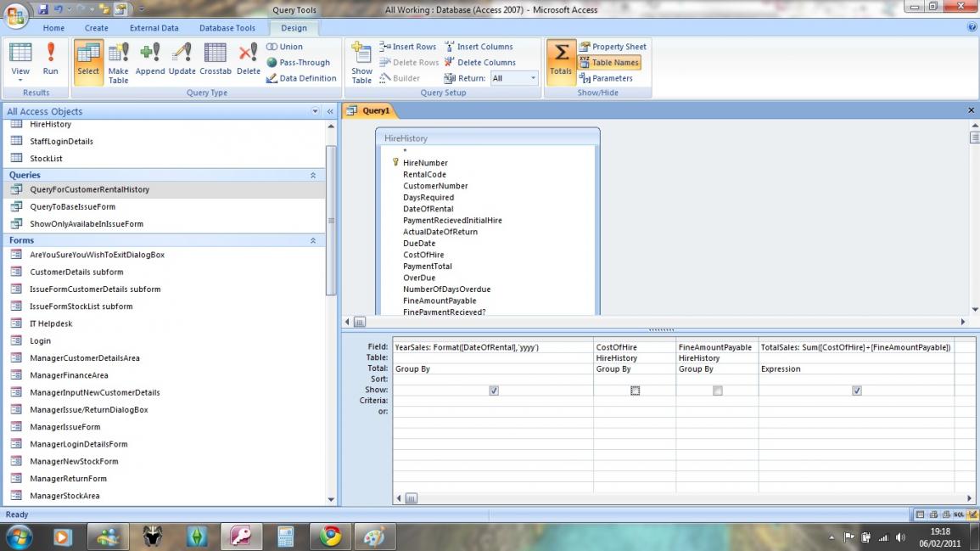Image resolution: width=980 pixels, height=551 pixels.
Task: Choose Append query type
Action: tap(150, 59)
